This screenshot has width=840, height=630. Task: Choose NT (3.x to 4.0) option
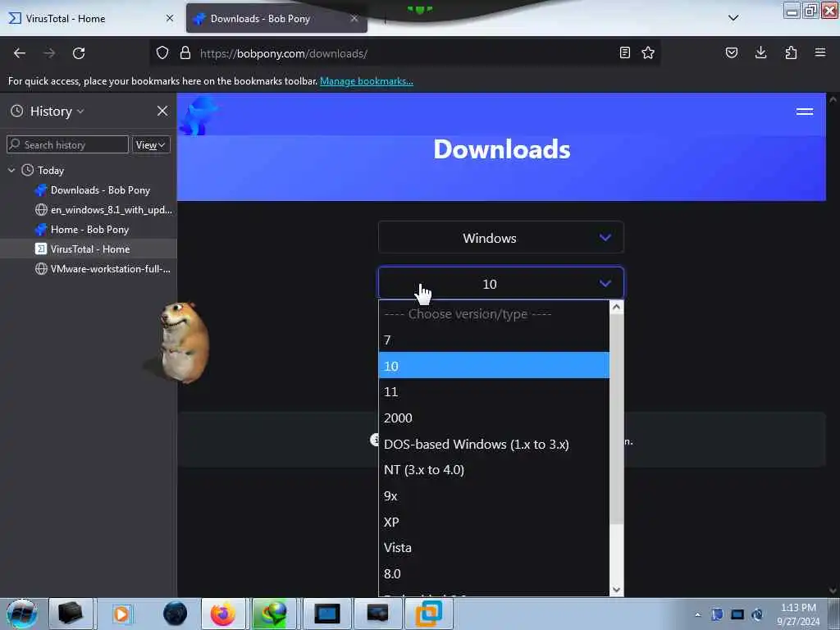coord(494,470)
